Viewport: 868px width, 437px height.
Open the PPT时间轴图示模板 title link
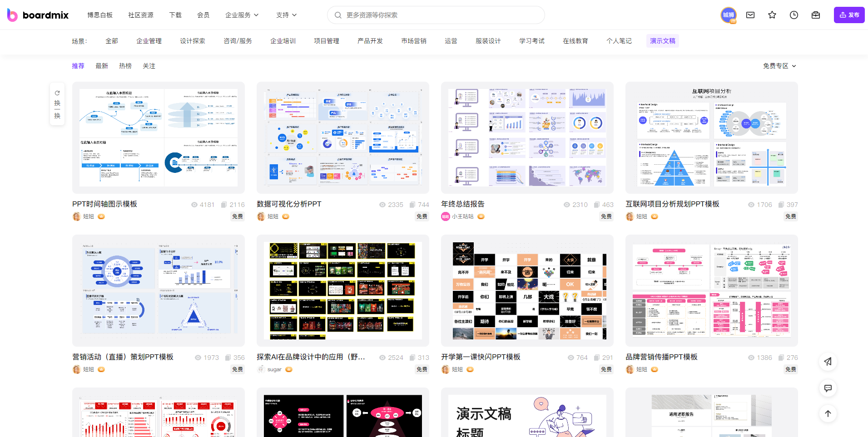click(104, 204)
